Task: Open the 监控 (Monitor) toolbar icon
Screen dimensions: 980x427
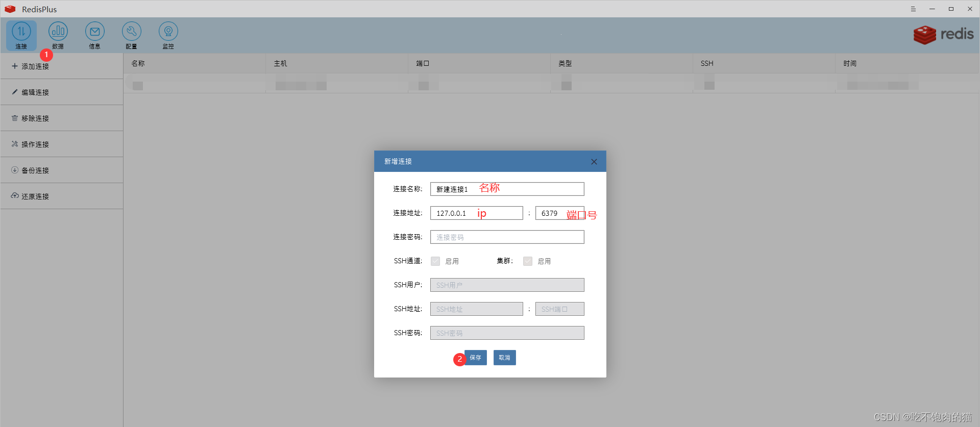Action: click(x=168, y=35)
